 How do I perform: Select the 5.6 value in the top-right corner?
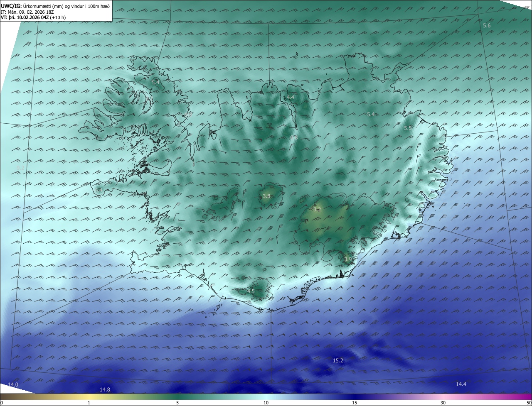[x=487, y=26]
